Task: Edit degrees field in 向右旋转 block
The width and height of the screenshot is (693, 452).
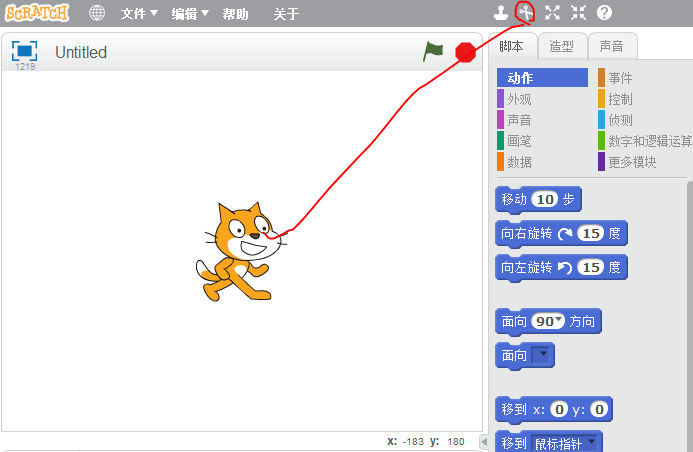Action: pyautogui.click(x=591, y=233)
